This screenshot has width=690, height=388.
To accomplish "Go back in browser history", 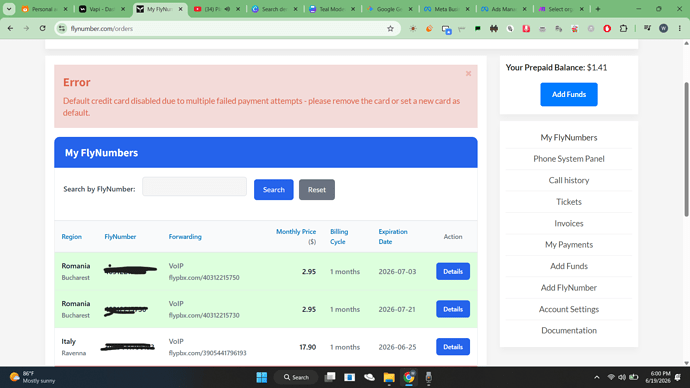I will click(10, 28).
